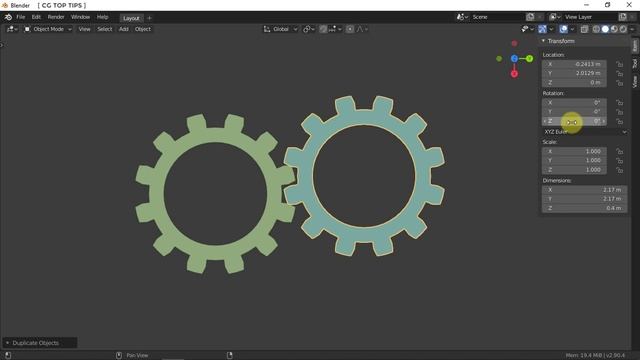Click the Dimensions Z value field
This screenshot has height=360, width=640.
[584, 208]
